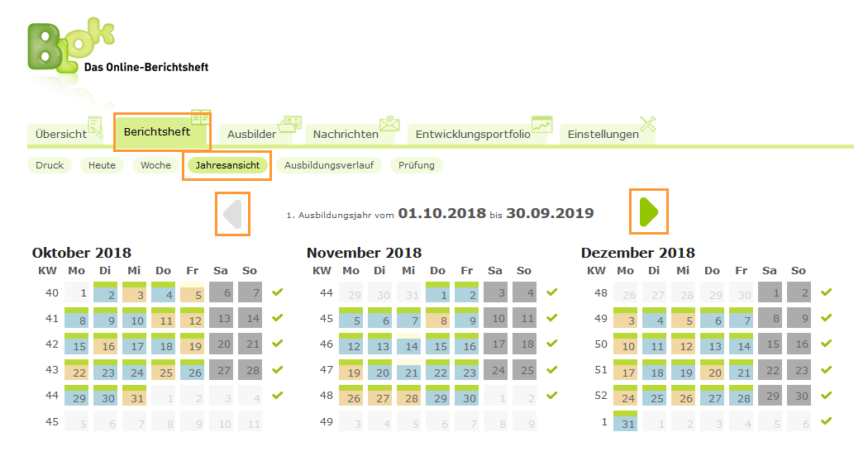Click checkmark for KW 44 in Oktober
The image size is (868, 451).
pyautogui.click(x=277, y=395)
